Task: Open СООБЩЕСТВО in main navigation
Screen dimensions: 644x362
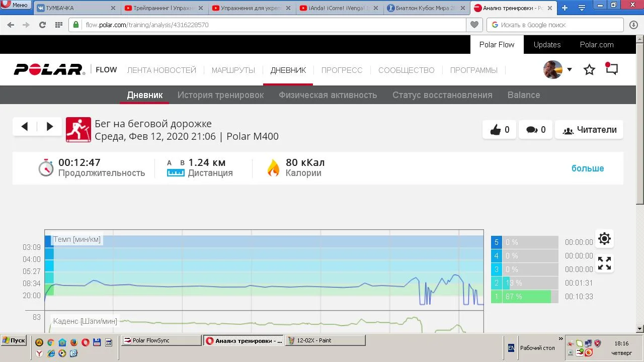Action: 407,70
